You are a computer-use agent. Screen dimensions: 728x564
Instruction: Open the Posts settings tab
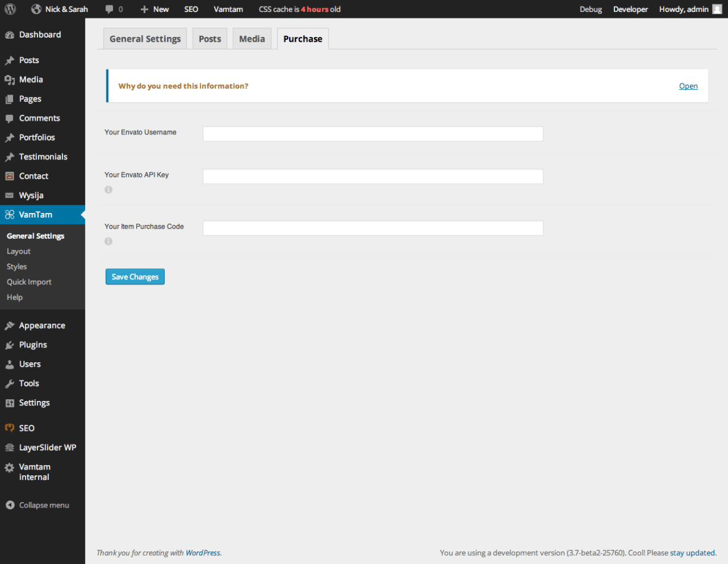(x=209, y=39)
